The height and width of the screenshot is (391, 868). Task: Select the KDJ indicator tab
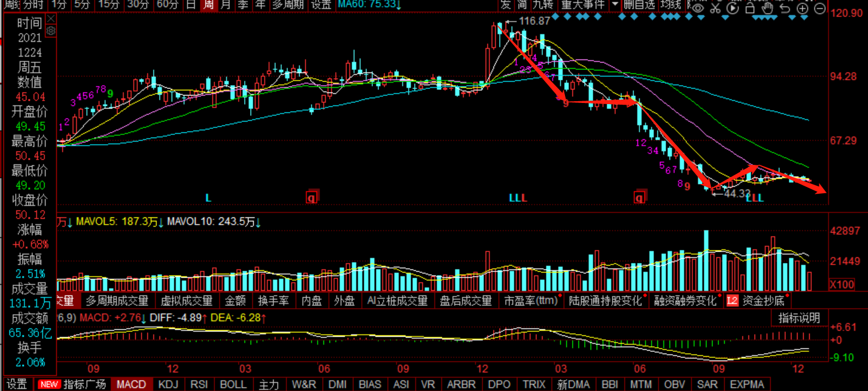168,385
